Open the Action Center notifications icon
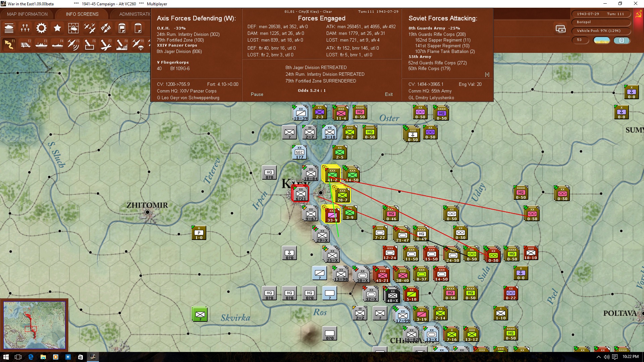Viewport: 644px width, 362px height. pyautogui.click(x=615, y=357)
